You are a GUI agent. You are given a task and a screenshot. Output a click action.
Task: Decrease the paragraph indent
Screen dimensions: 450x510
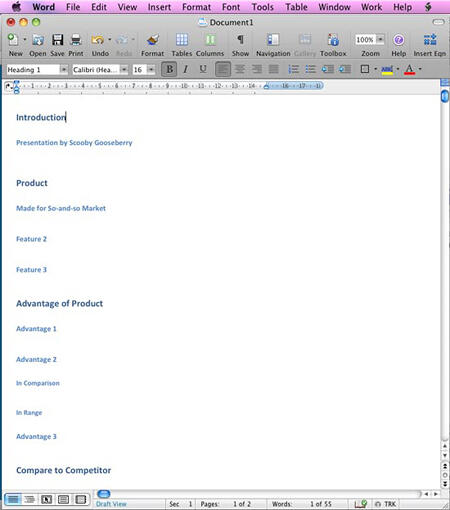pyautogui.click(x=328, y=69)
